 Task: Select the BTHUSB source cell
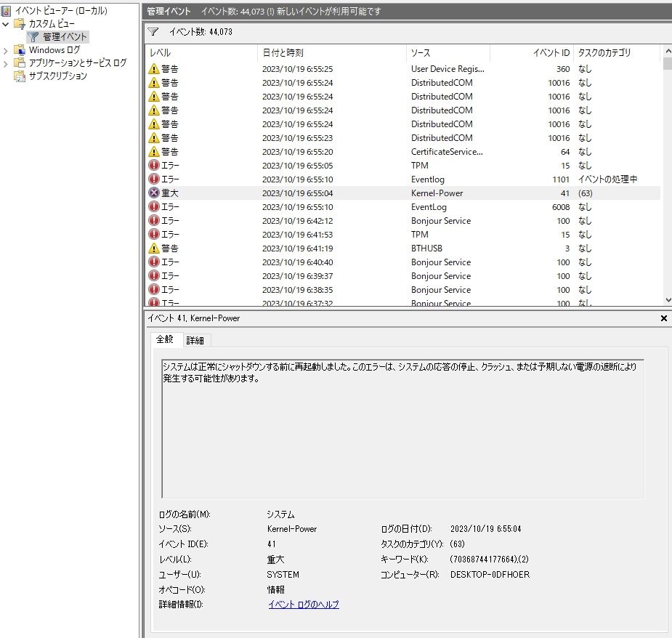426,249
